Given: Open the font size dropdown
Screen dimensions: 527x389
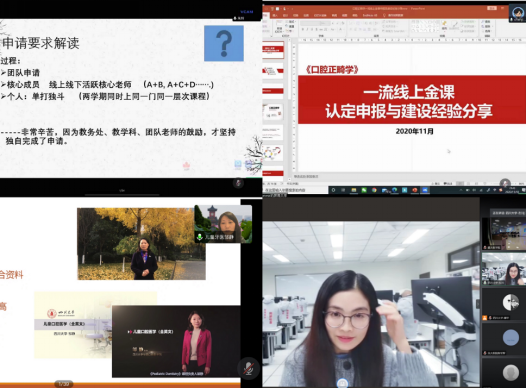Looking at the screenshot, I should point(326,24).
